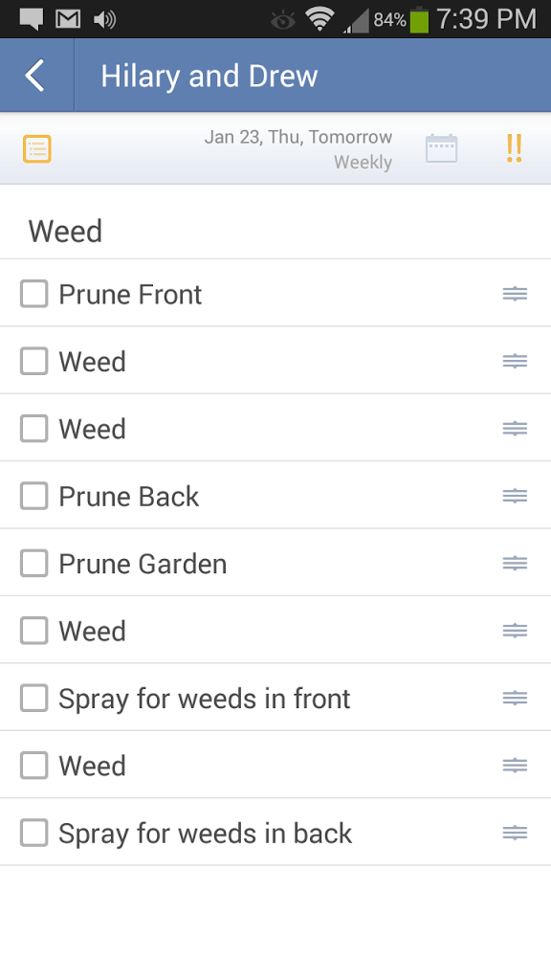Viewport: 551px width, 980px height.
Task: Tap the back arrow in the header
Action: (35, 76)
